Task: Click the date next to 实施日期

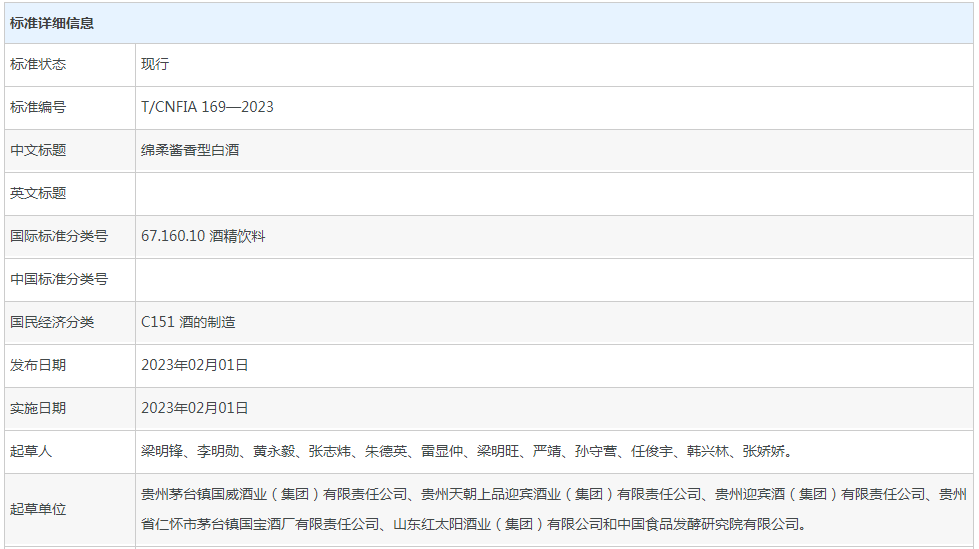Action: [x=194, y=408]
